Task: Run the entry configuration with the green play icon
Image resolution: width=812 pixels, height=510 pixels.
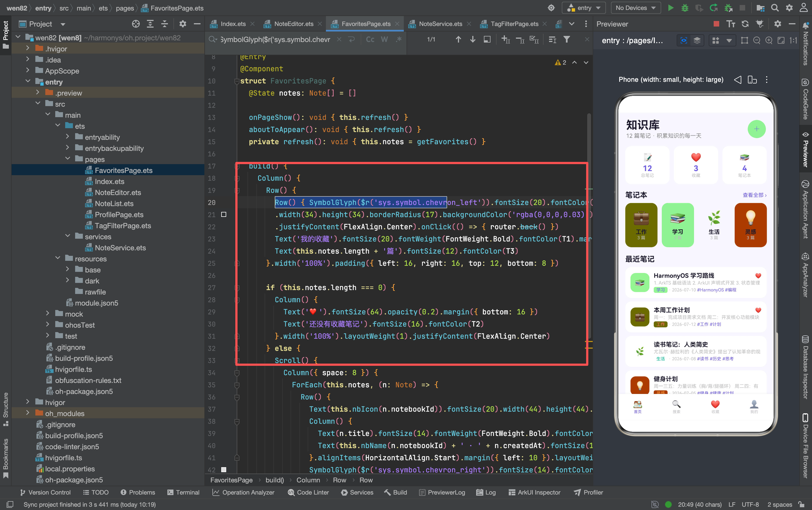Action: pos(670,8)
